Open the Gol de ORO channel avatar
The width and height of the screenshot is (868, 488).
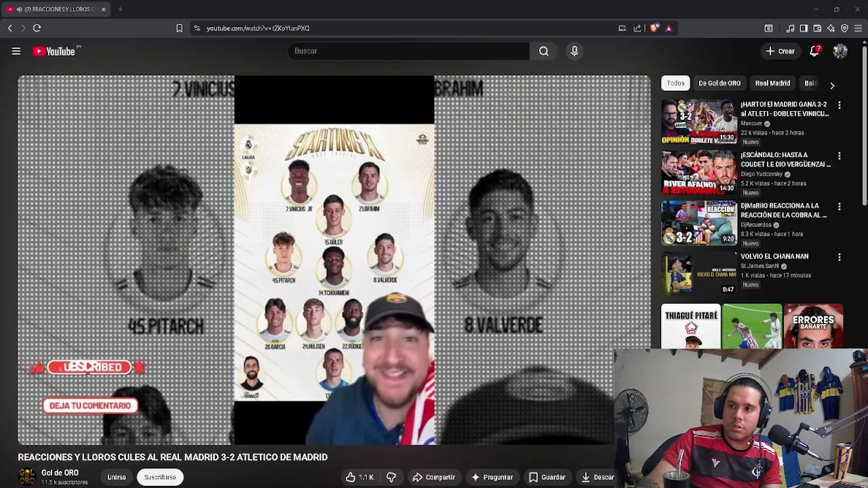coord(27,476)
